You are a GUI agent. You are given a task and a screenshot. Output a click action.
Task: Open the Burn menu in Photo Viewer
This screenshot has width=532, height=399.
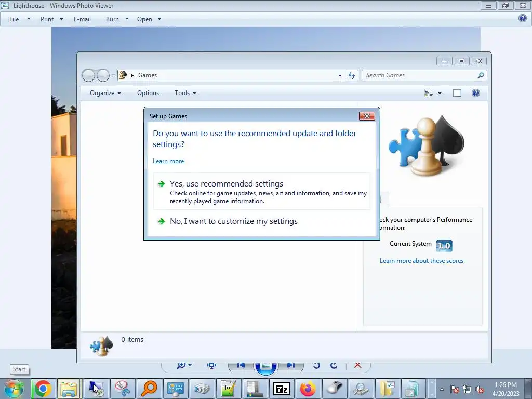[117, 19]
